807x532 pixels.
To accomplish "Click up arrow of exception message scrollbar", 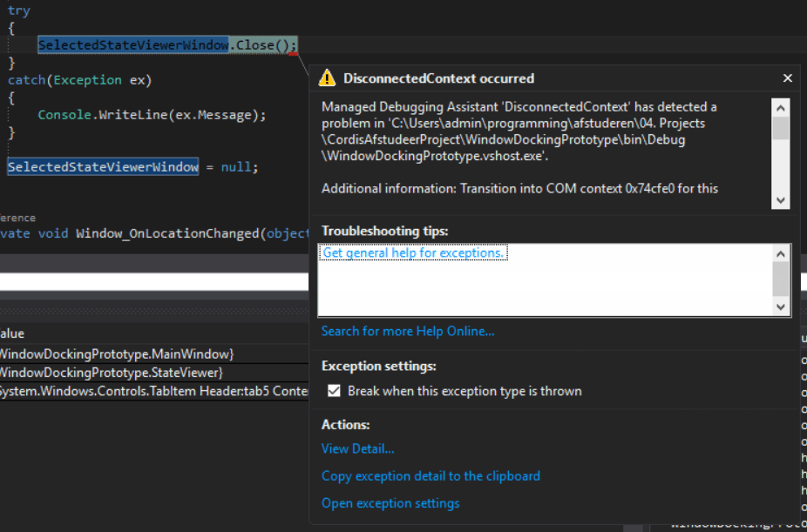I will [x=781, y=108].
